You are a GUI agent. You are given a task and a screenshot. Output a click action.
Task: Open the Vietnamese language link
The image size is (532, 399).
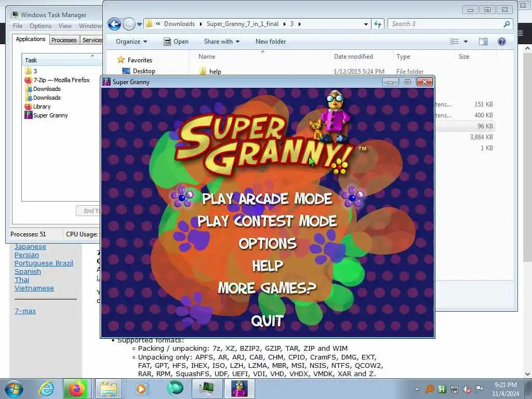click(x=34, y=288)
